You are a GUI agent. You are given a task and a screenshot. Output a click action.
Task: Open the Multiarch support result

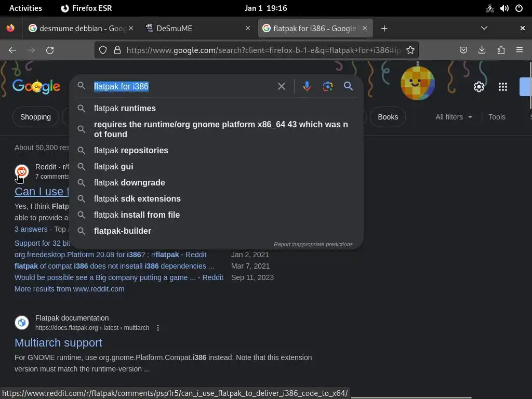click(x=58, y=343)
